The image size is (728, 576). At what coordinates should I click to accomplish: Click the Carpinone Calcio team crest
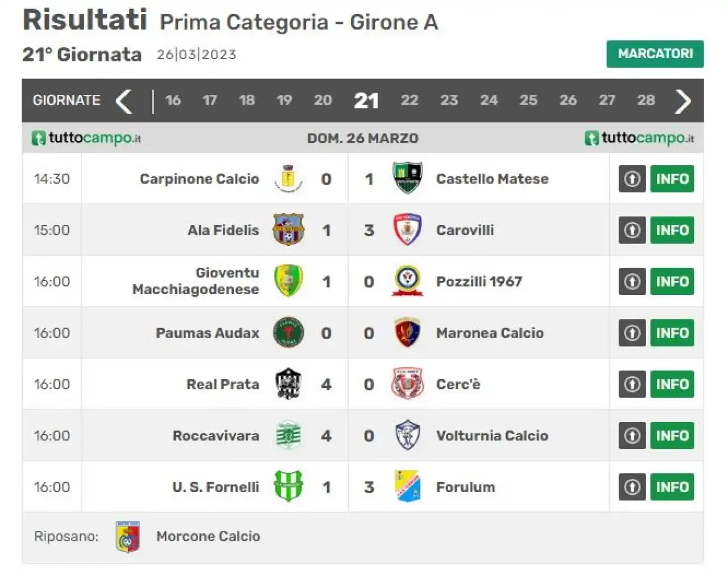click(288, 179)
